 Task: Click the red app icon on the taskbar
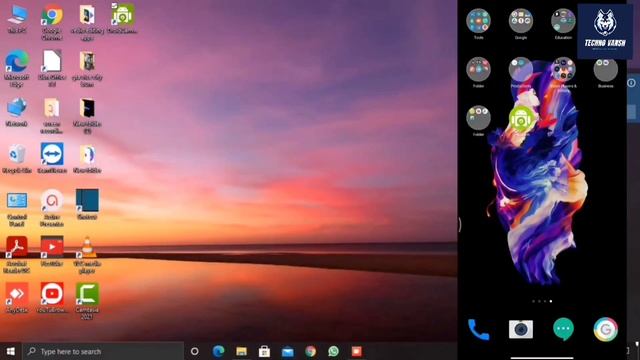tap(356, 351)
